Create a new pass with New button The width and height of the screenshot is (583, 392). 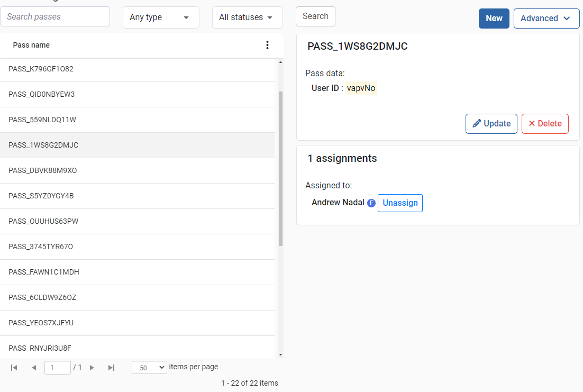[x=494, y=19]
